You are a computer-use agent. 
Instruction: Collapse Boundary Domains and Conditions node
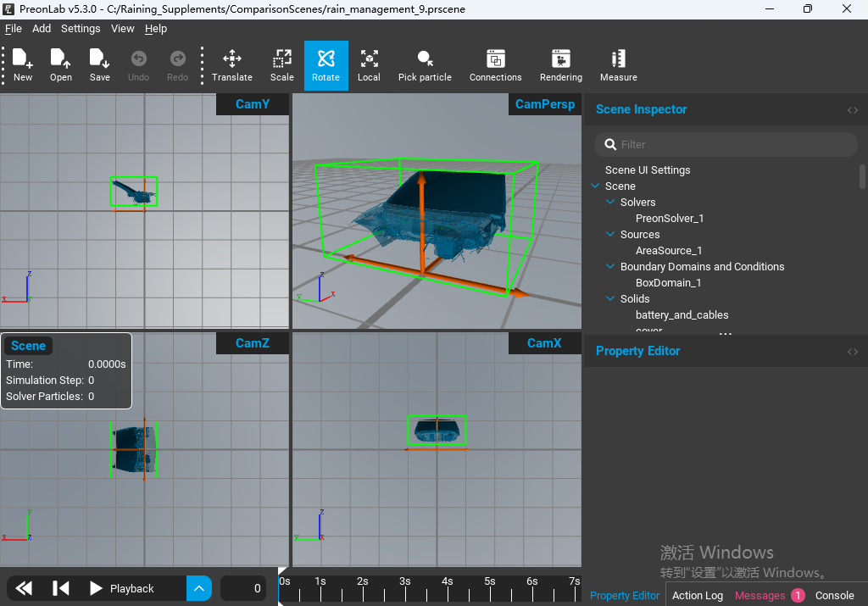pyautogui.click(x=610, y=266)
